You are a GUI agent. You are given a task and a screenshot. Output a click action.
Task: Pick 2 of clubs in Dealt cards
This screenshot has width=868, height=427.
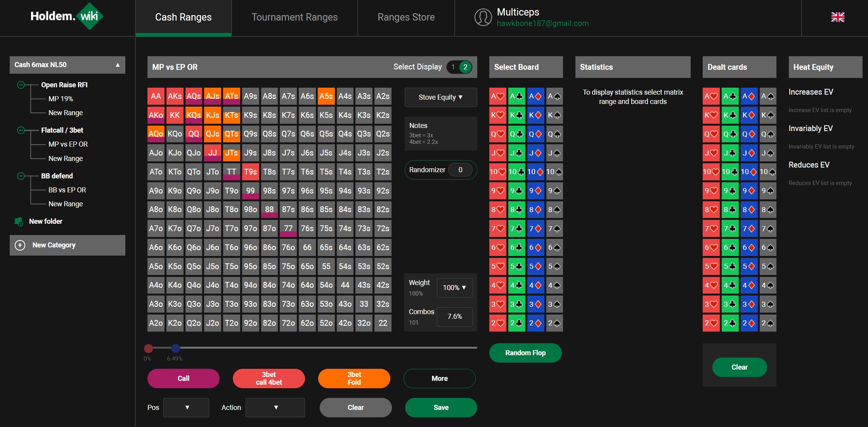pyautogui.click(x=730, y=323)
